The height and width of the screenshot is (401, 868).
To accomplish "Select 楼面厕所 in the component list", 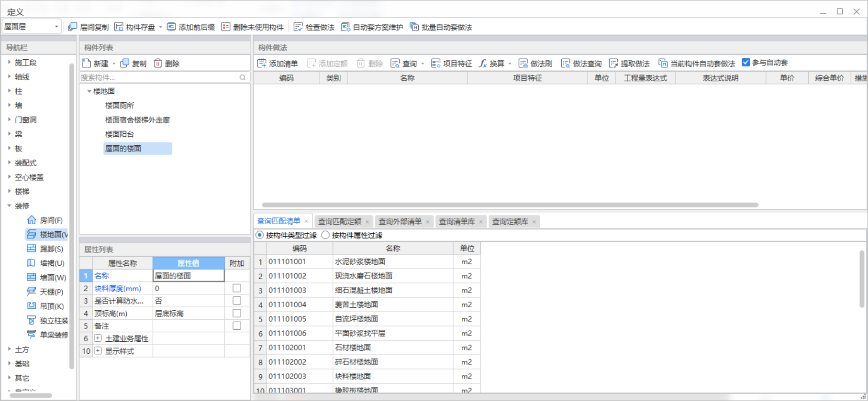I will [120, 105].
